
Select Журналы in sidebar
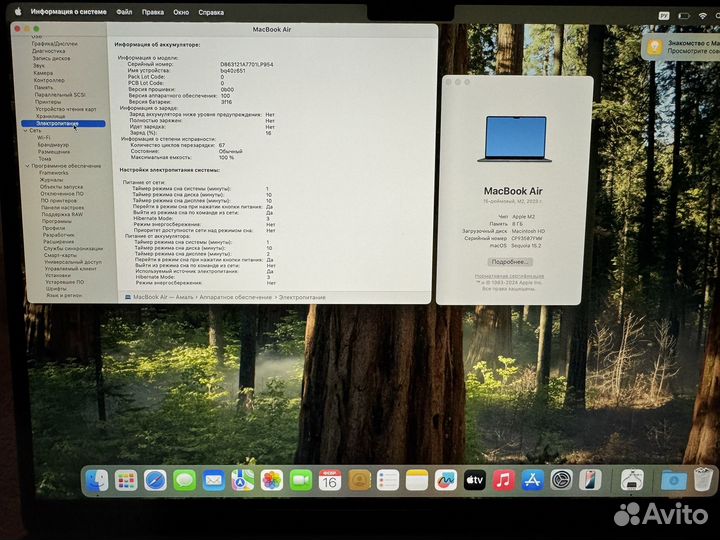point(51,180)
